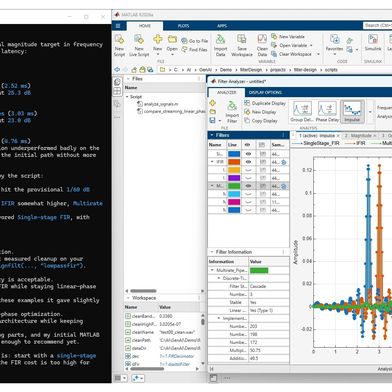Close the active Impulse display tab
The width and height of the screenshot is (392, 392).
point(338,136)
